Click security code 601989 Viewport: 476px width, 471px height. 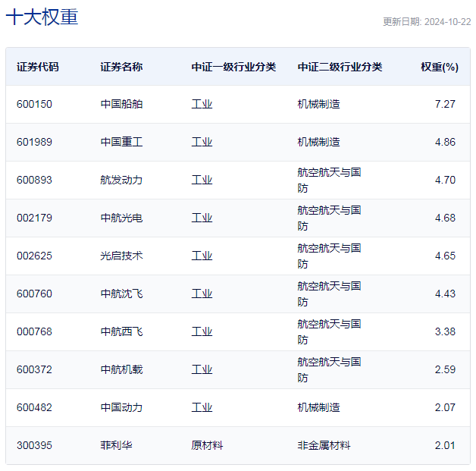34,142
